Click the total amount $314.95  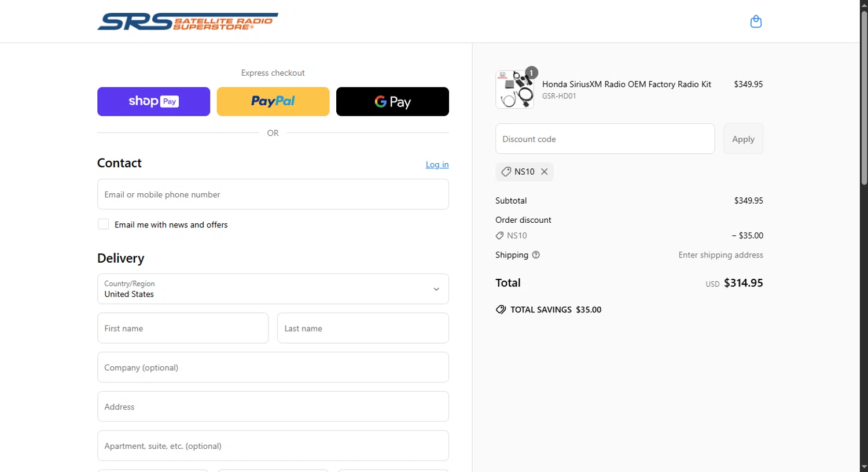744,283
